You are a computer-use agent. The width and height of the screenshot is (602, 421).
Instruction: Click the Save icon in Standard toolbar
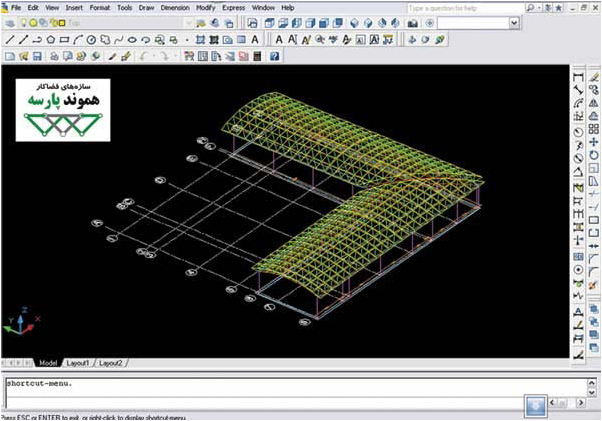(x=37, y=56)
